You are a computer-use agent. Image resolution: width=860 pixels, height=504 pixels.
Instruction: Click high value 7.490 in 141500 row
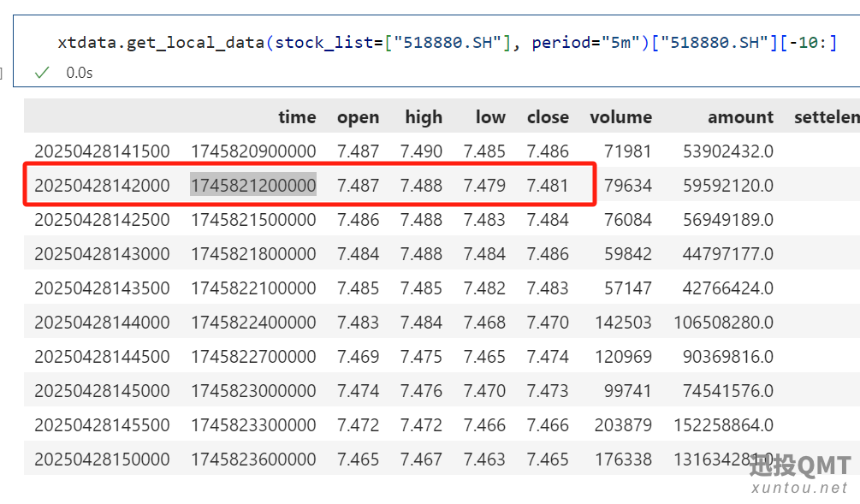421,151
